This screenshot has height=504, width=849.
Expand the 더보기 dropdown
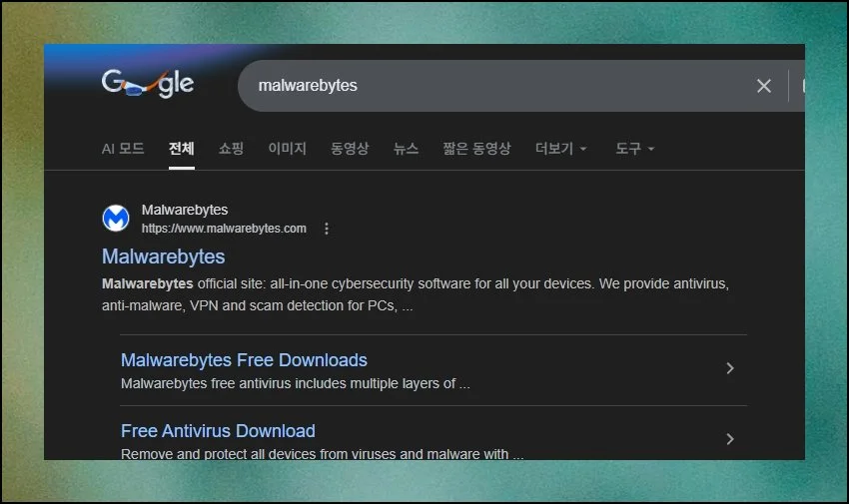560,149
